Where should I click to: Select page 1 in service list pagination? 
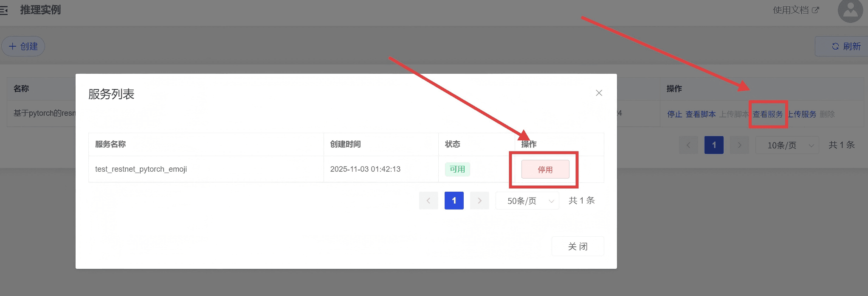coord(454,201)
